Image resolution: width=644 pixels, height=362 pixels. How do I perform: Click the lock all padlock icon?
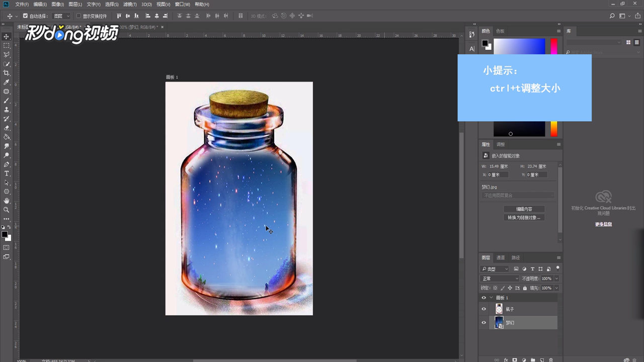(525, 288)
